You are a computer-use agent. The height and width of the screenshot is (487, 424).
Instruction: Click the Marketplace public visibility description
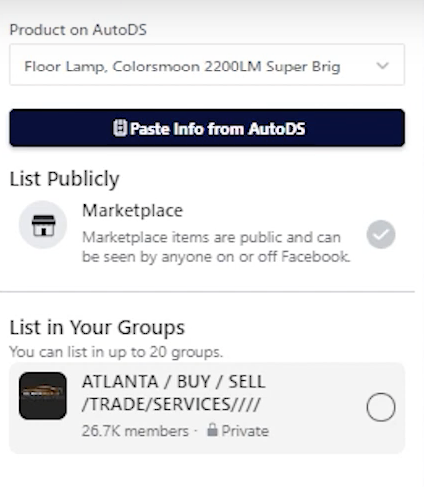coord(216,247)
